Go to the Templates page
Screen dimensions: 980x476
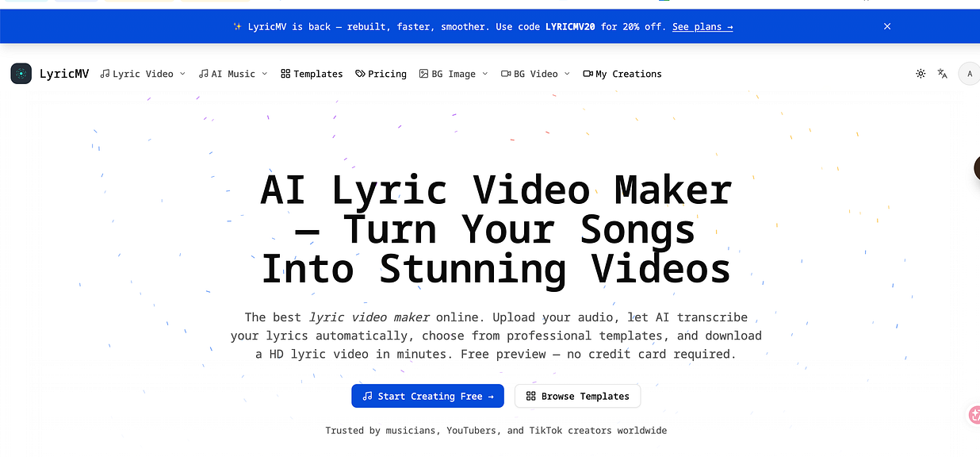[x=312, y=74]
